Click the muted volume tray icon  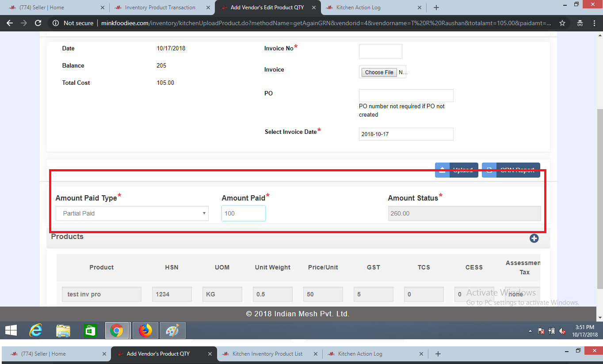tap(562, 331)
